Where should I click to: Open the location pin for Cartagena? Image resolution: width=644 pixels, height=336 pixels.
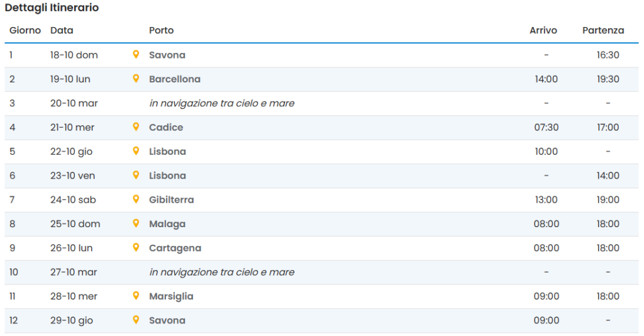(136, 247)
